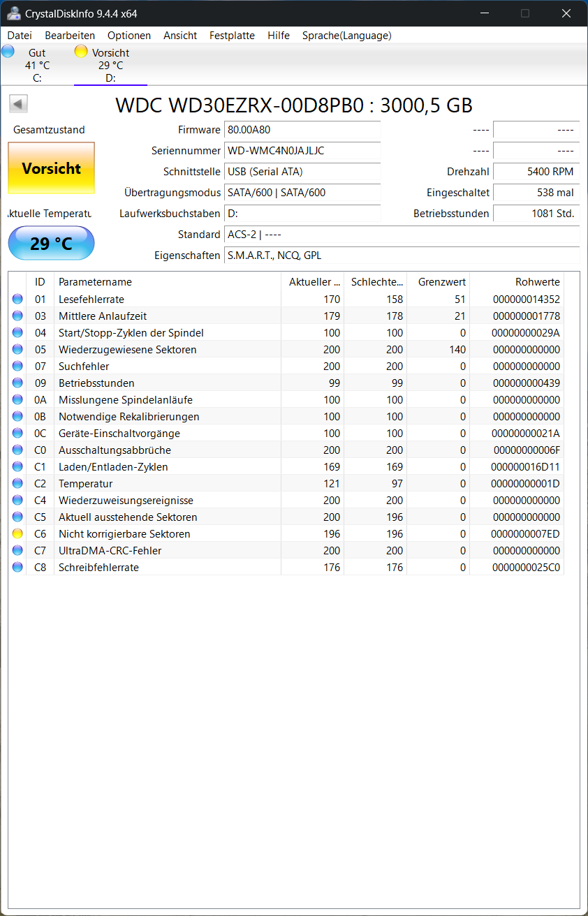This screenshot has width=588, height=916.
Task: Click raw value 0000000007ED
Action: [x=526, y=534]
